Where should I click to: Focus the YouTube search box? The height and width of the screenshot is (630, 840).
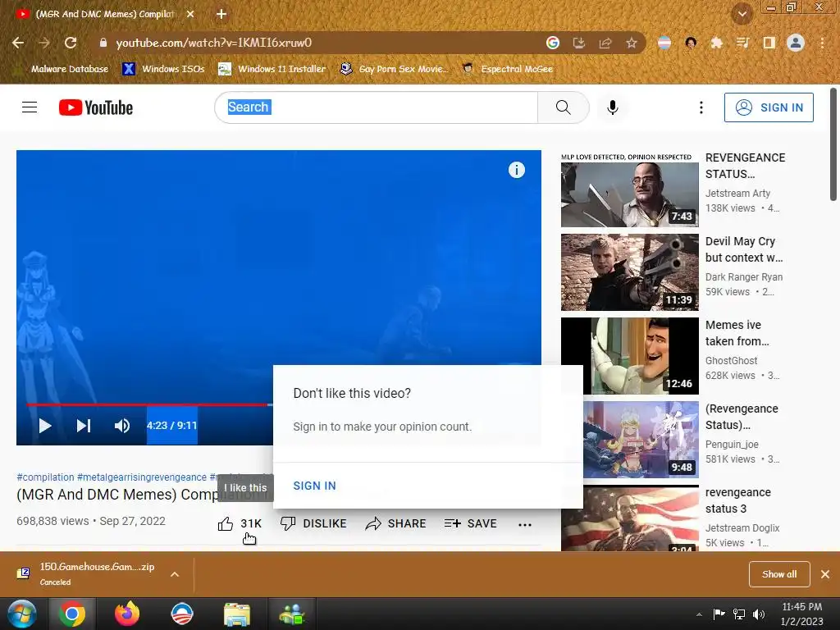pyautogui.click(x=376, y=107)
